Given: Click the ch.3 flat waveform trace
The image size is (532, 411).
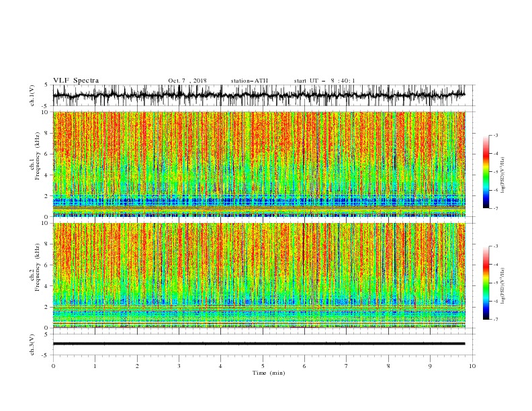Looking at the screenshot, I should (x=259, y=344).
